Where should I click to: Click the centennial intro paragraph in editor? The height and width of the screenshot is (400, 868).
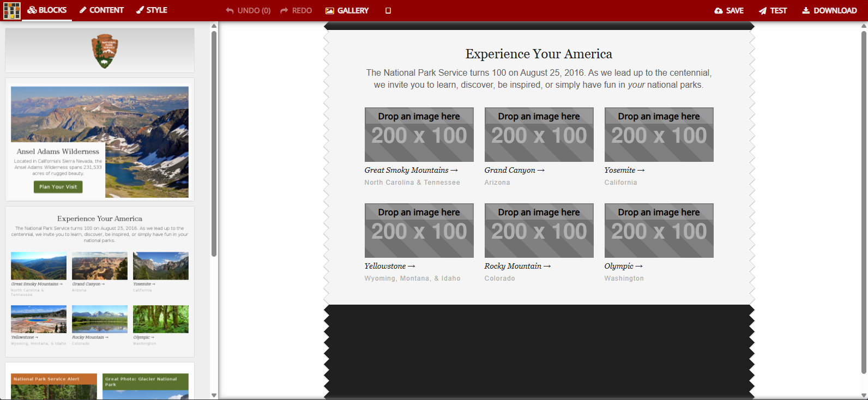[x=539, y=78]
